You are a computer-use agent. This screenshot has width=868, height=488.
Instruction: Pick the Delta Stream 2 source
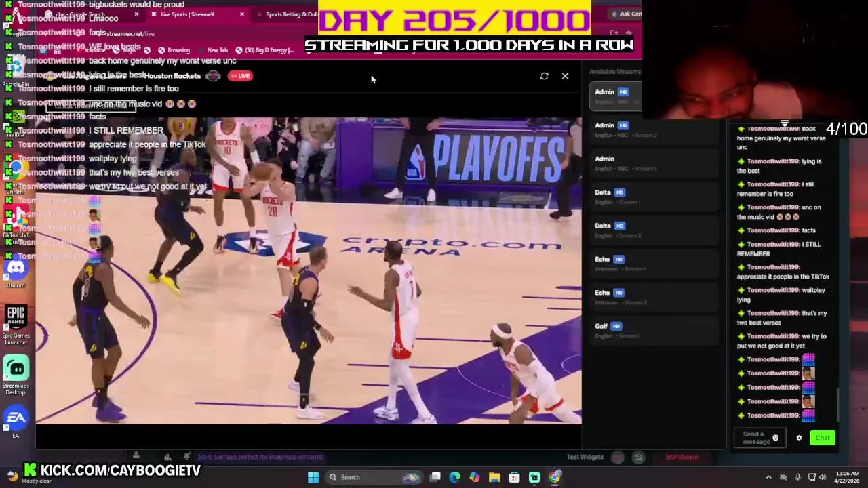point(654,230)
